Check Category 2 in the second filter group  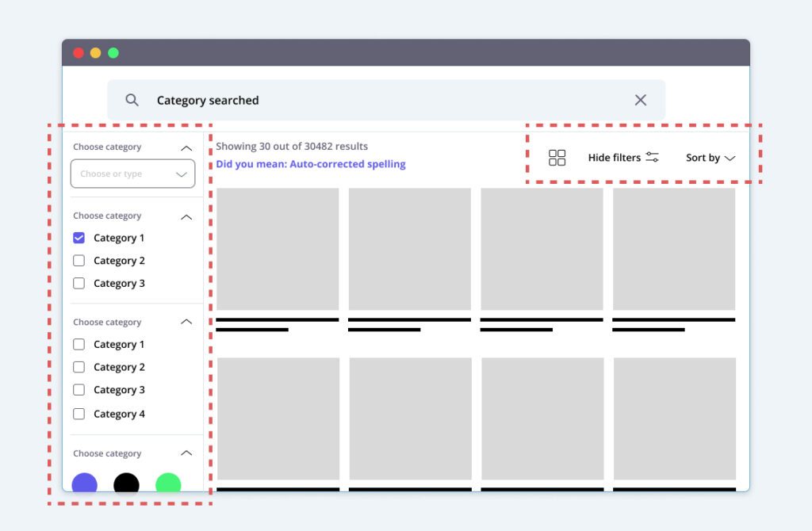coord(79,260)
